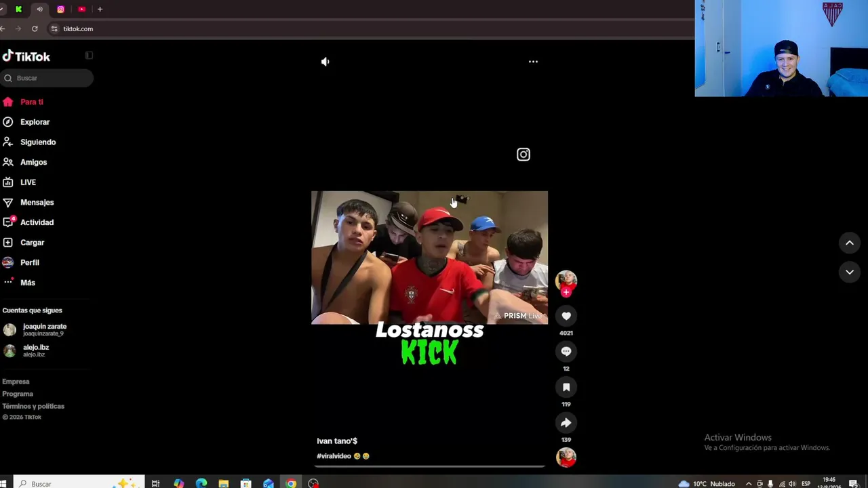Click the microphone icon in the system tray
The width and height of the screenshot is (868, 488).
(x=770, y=484)
